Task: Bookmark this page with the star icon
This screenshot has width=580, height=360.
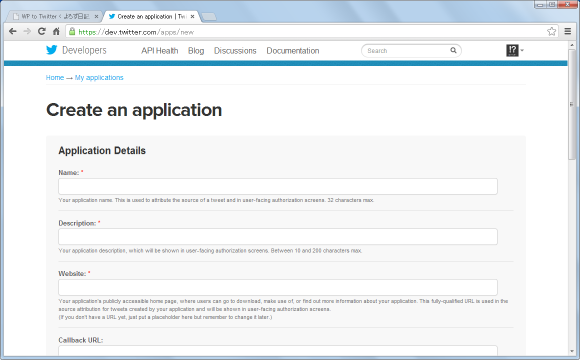Action: (x=552, y=31)
